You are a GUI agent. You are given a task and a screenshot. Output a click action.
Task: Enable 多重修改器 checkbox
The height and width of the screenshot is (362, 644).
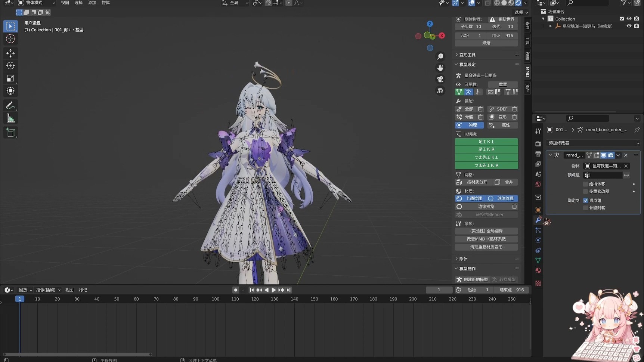585,191
